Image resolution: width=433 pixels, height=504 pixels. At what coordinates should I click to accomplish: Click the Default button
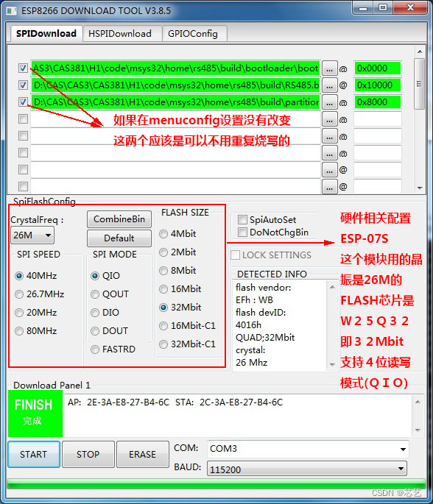point(119,238)
